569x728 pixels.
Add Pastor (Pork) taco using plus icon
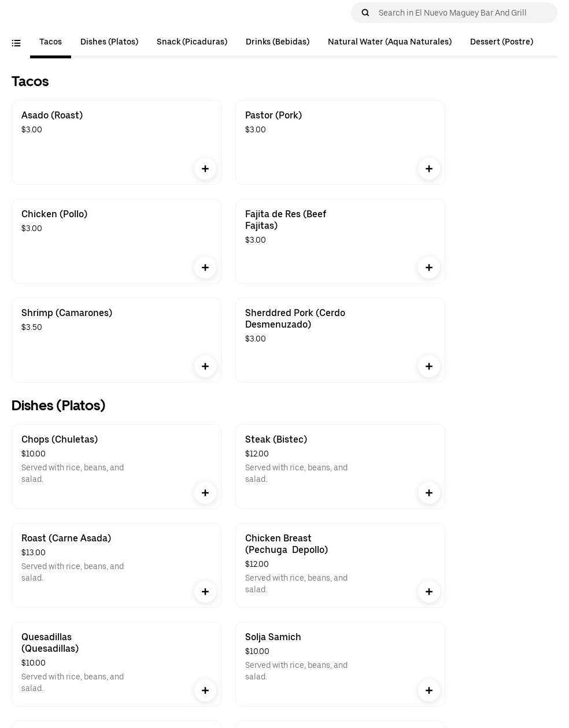coord(429,169)
